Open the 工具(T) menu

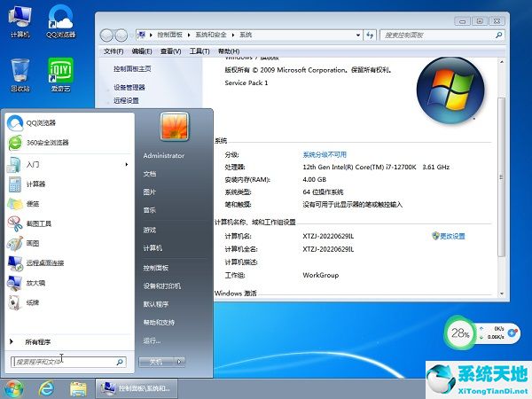click(199, 51)
